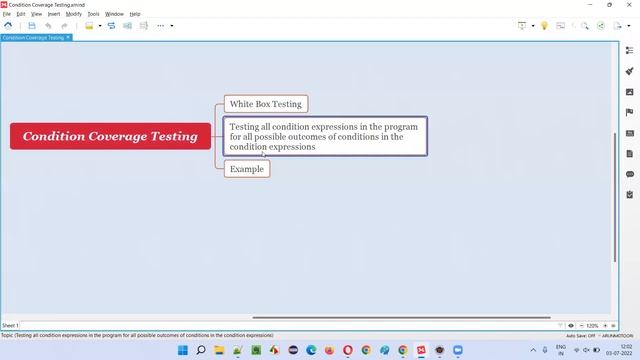Select the central topic Condition Coverage Testing
The width and height of the screenshot is (640, 360).
tap(110, 136)
